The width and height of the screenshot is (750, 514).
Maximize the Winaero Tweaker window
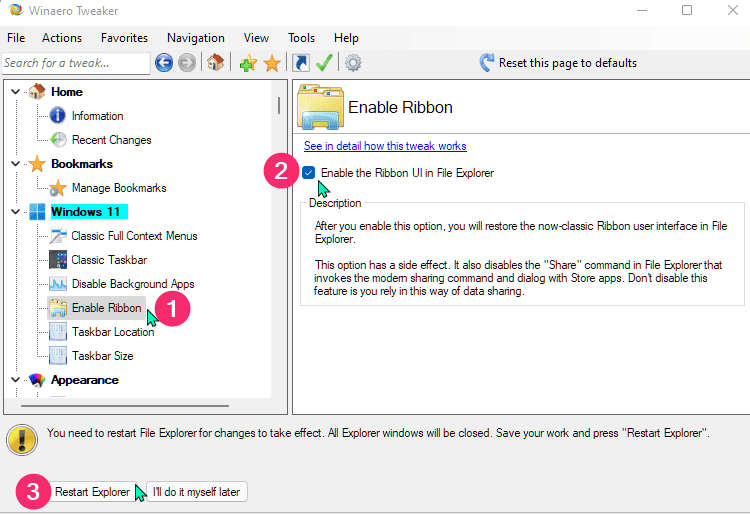687,10
